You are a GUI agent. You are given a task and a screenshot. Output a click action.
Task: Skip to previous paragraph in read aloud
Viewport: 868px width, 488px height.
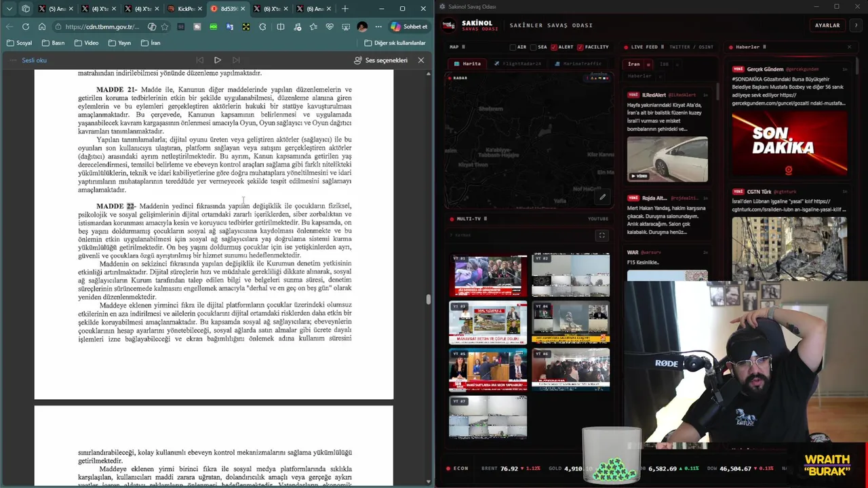point(199,60)
